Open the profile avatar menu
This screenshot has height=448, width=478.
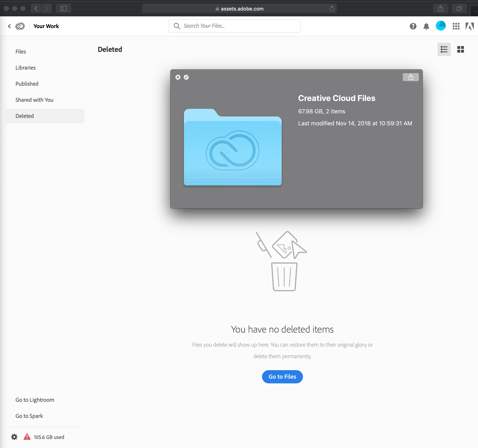pos(440,26)
